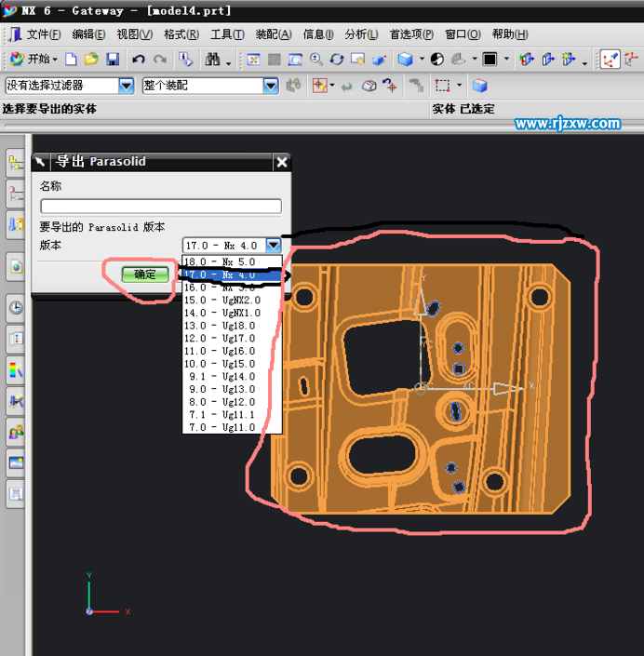Image resolution: width=644 pixels, height=656 pixels.
Task: Click the New file icon
Action: (71, 60)
